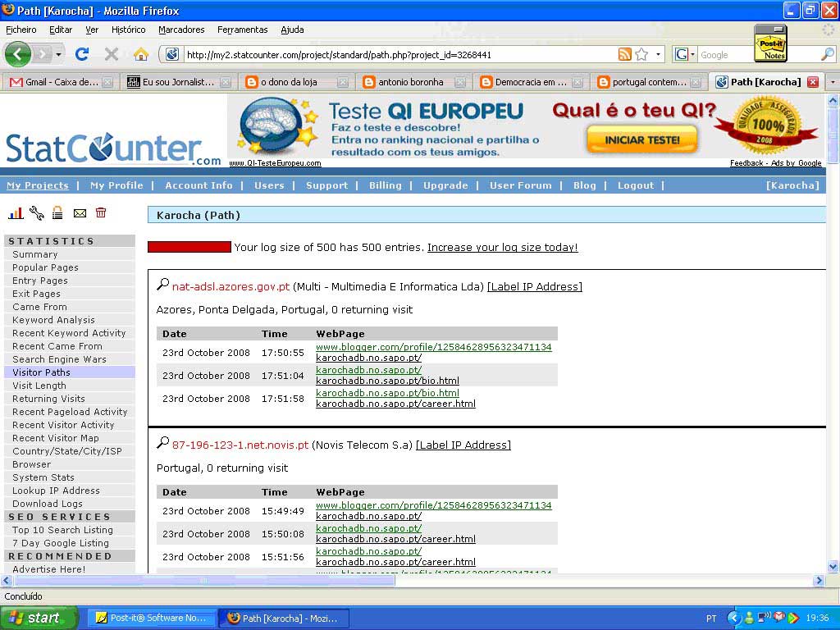Image resolution: width=840 pixels, height=630 pixels.
Task: Click the red log size progress bar
Action: [189, 247]
